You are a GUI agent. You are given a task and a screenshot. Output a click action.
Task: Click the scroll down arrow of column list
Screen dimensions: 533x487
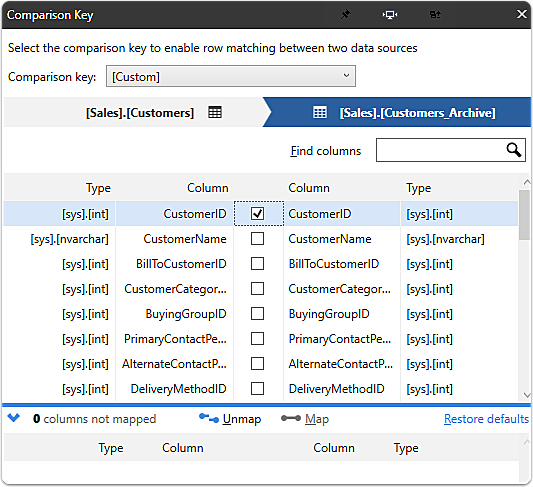click(x=526, y=395)
